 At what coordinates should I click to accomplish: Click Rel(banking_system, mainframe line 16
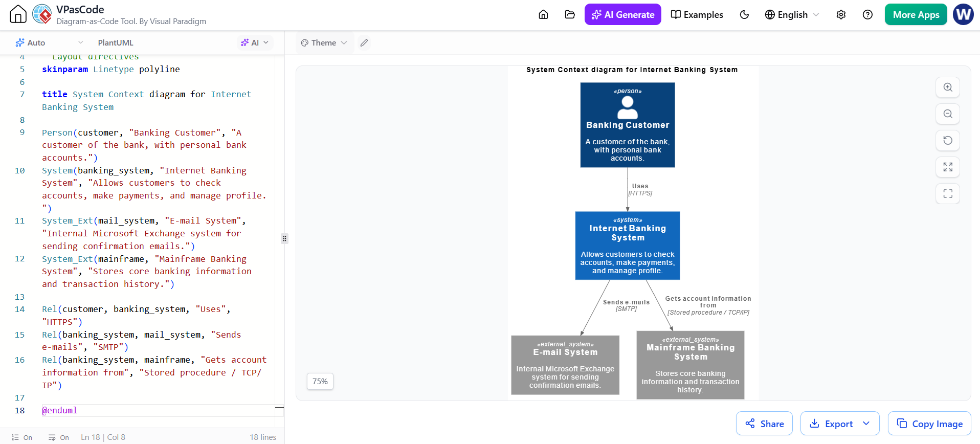click(x=154, y=372)
